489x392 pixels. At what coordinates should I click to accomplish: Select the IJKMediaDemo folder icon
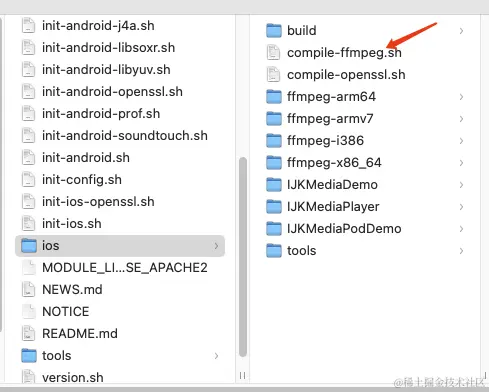point(274,184)
